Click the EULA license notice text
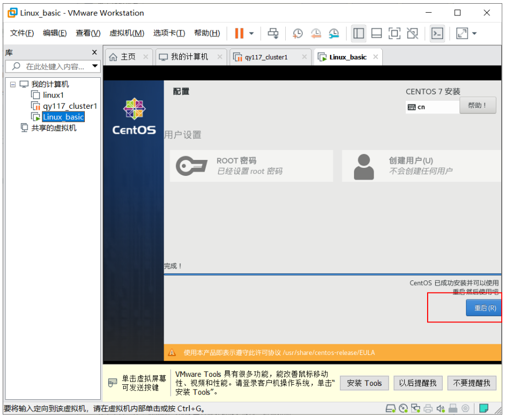Screen dimensions: 506x420 pyautogui.click(x=279, y=353)
